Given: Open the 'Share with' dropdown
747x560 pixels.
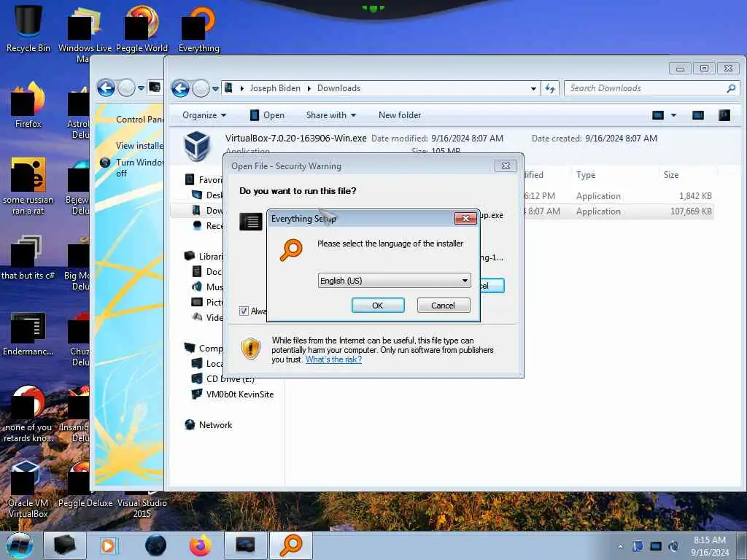Looking at the screenshot, I should tap(331, 115).
